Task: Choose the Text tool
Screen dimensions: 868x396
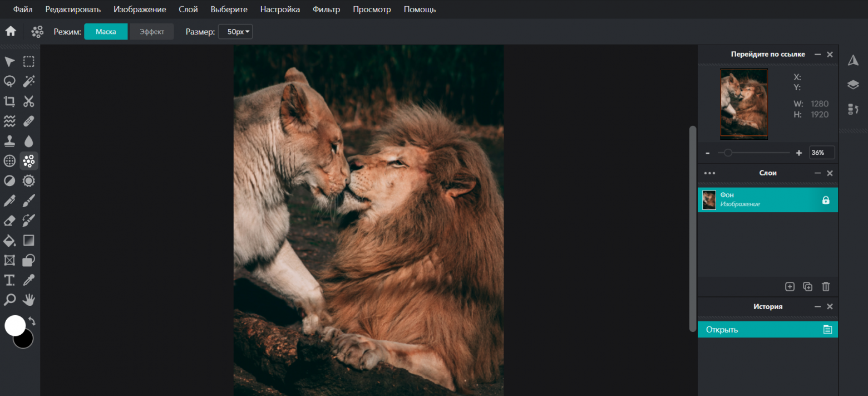Action: pos(9,280)
